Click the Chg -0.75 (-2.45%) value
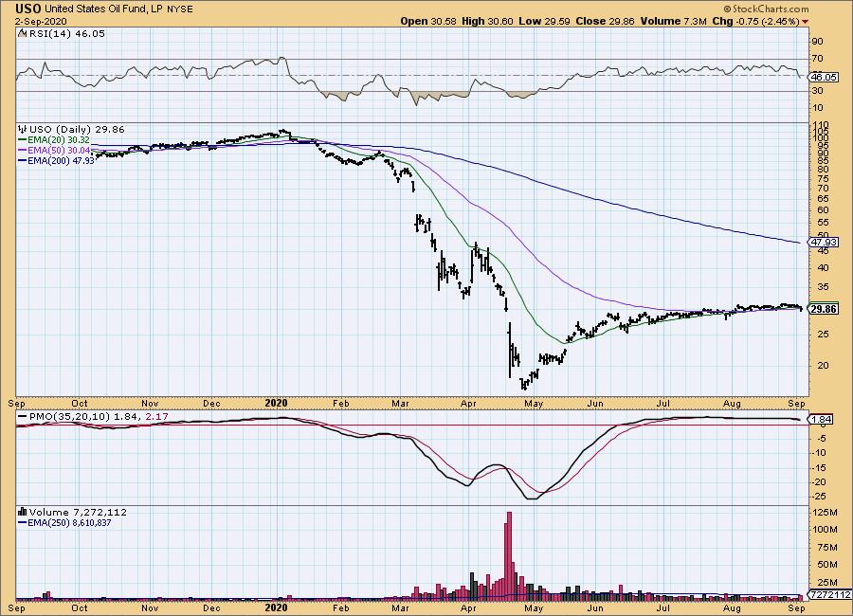 click(x=755, y=21)
